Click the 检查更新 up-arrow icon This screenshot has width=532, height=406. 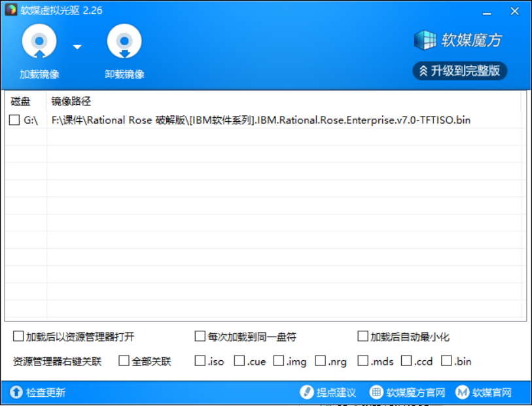click(x=16, y=392)
